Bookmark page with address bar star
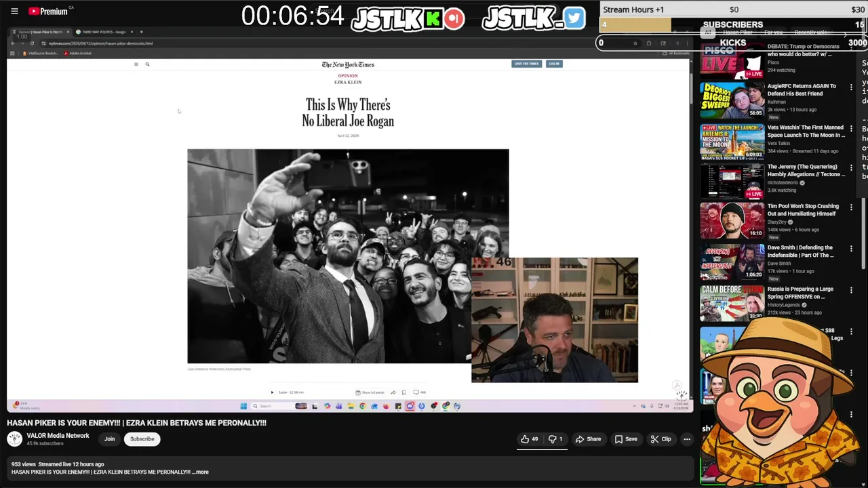This screenshot has width=868, height=488. pyautogui.click(x=635, y=43)
